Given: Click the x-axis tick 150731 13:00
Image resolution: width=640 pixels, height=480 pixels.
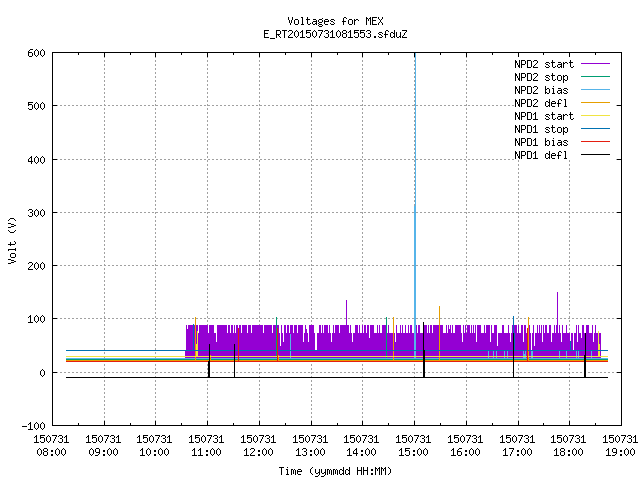Looking at the screenshot, I should point(310,446).
